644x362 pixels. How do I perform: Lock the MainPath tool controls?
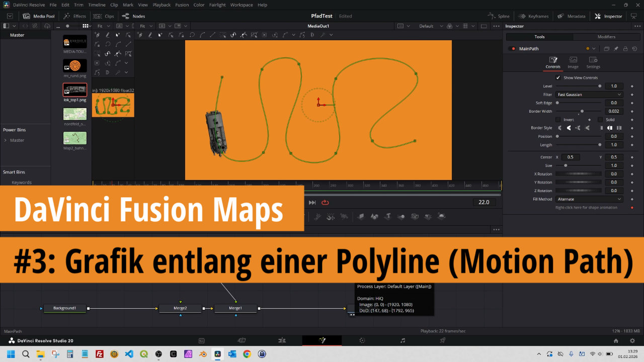625,49
